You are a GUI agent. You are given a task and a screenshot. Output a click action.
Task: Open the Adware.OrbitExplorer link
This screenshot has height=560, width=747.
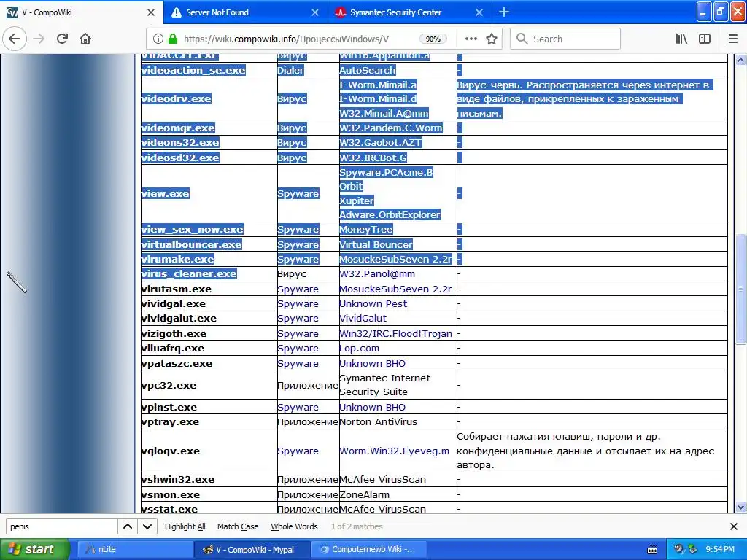390,215
